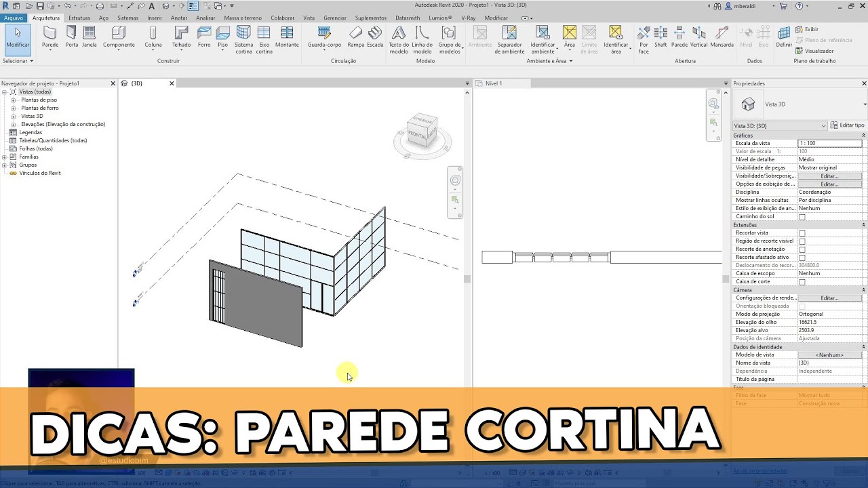Toggle Recorte de anotação checkbox
Screen dimensions: 868x488
(802, 249)
